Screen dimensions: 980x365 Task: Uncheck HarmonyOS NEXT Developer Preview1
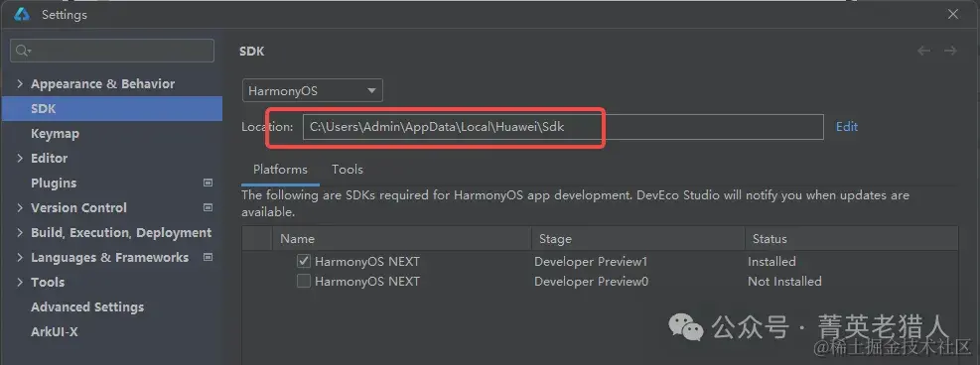pos(304,262)
